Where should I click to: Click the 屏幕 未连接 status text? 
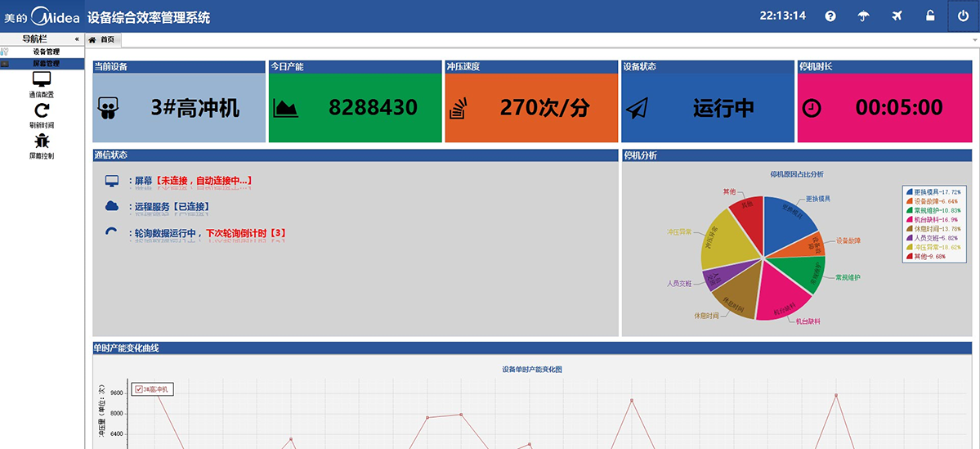tap(193, 181)
